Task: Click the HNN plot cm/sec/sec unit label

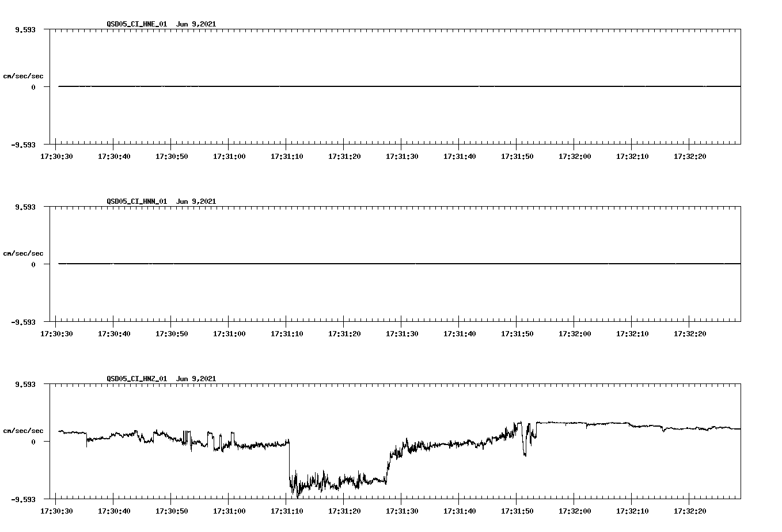Action: [x=23, y=253]
